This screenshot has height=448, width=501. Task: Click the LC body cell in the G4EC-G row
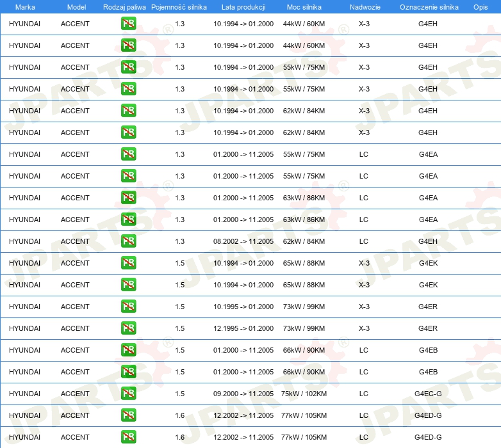pos(364,394)
